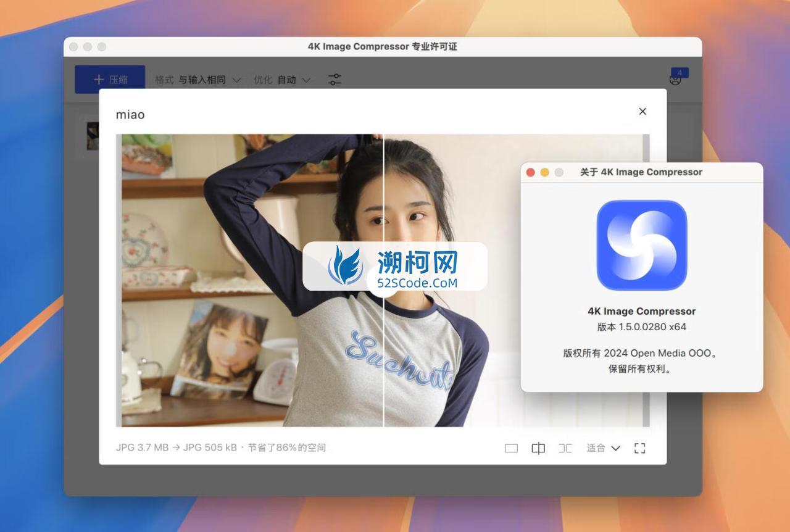Select the side-by-side comparison view

565,449
